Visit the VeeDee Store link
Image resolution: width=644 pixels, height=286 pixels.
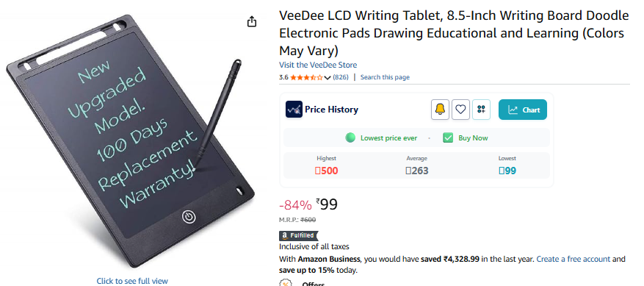click(318, 65)
